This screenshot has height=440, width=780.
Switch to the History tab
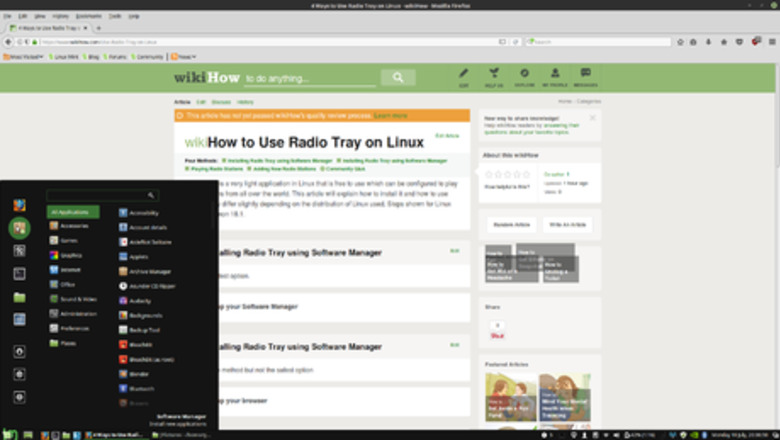[245, 102]
